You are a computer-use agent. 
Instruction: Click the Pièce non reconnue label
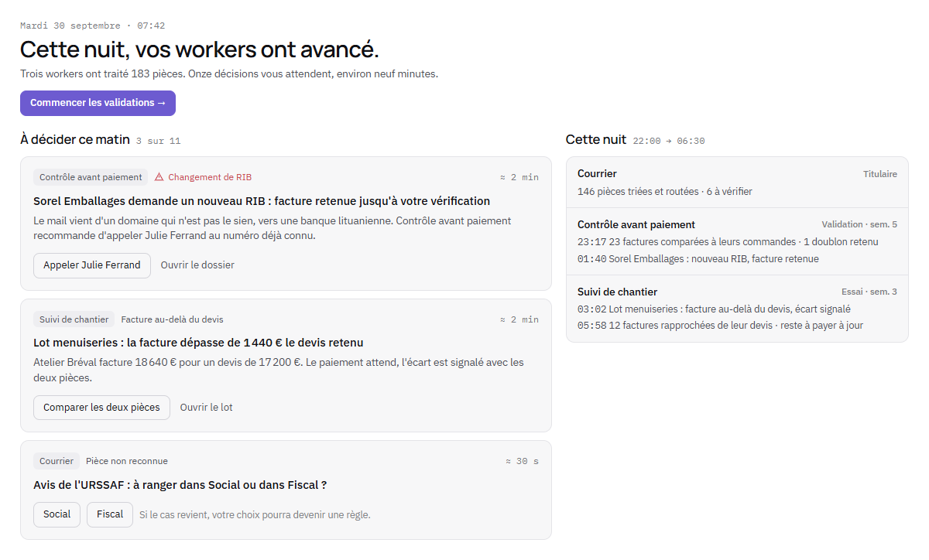[x=127, y=461]
